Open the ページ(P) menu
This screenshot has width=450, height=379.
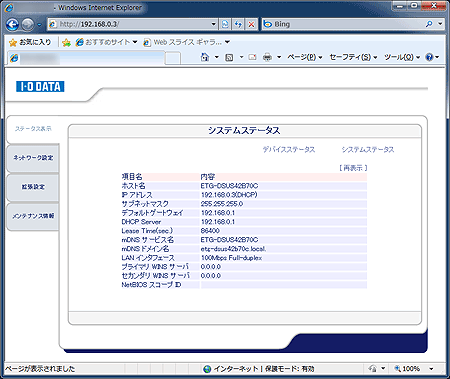(305, 57)
